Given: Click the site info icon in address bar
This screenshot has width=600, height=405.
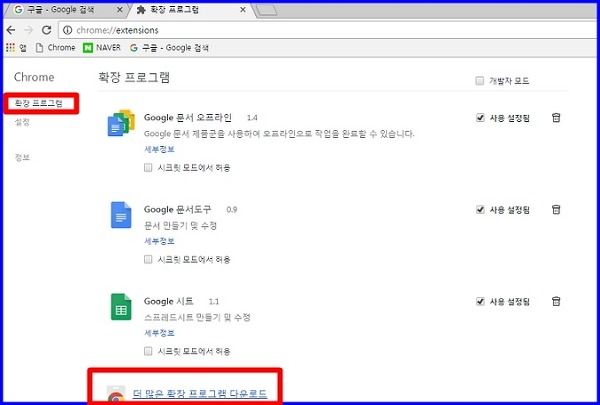Looking at the screenshot, I should (x=67, y=30).
